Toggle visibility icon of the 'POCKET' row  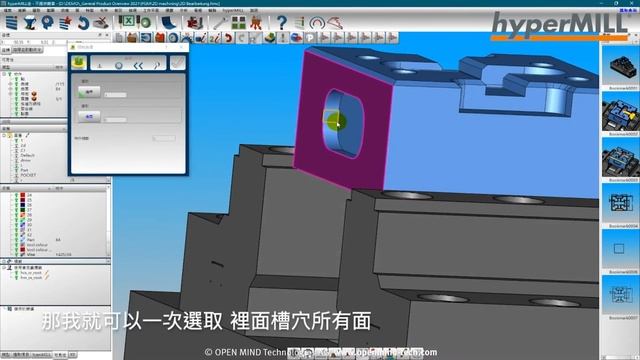click(16, 175)
